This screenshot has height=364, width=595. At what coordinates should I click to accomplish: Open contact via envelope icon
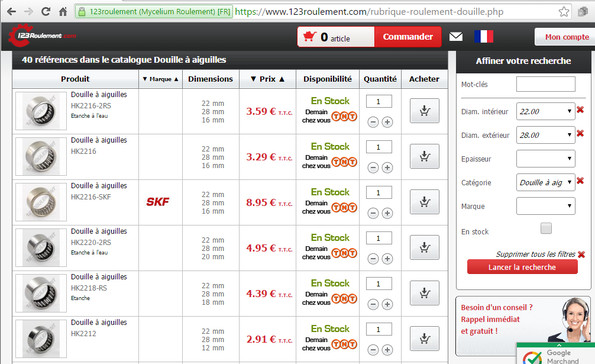pos(456,36)
